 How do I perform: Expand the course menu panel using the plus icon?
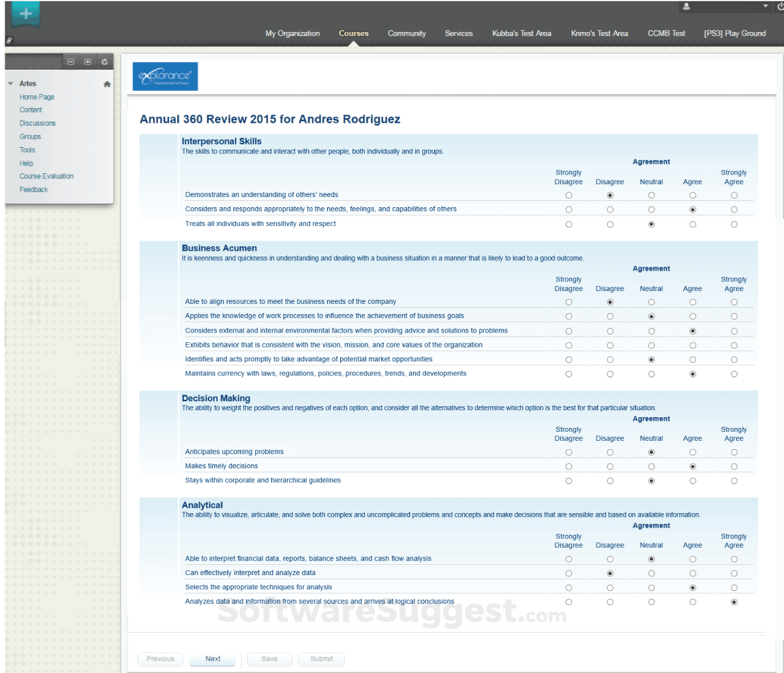tap(88, 61)
